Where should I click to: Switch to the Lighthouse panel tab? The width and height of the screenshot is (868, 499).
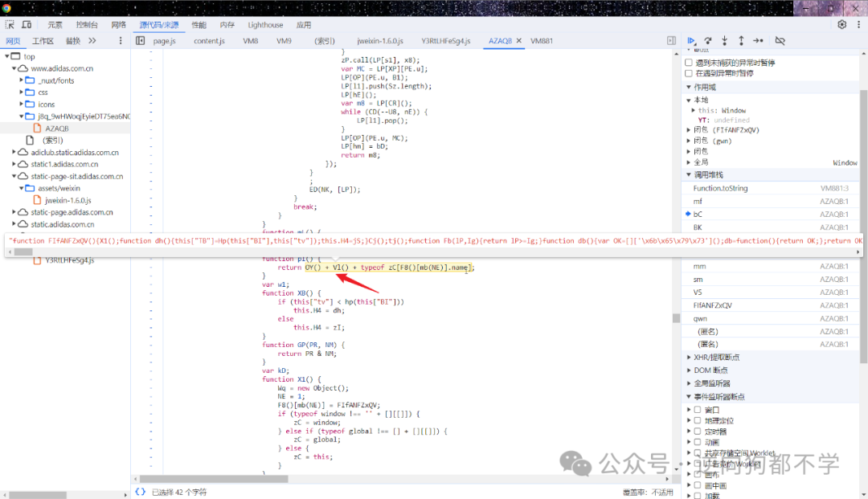pyautogui.click(x=265, y=25)
